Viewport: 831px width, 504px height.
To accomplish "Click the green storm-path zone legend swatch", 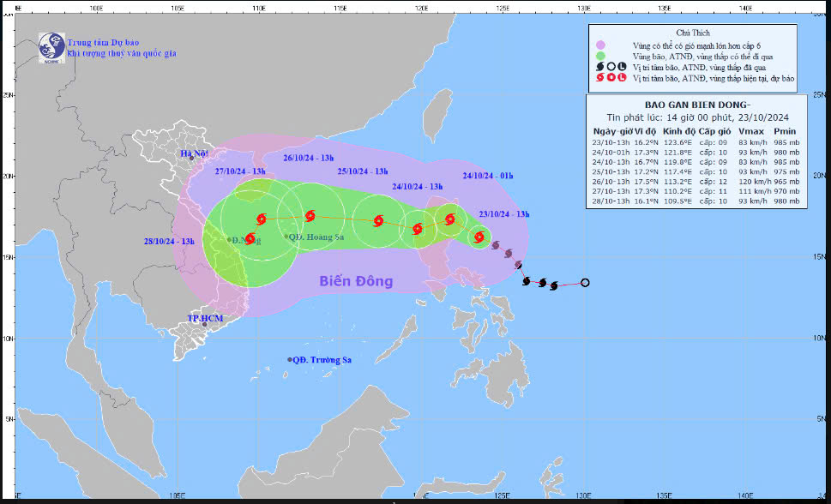I will tap(600, 56).
